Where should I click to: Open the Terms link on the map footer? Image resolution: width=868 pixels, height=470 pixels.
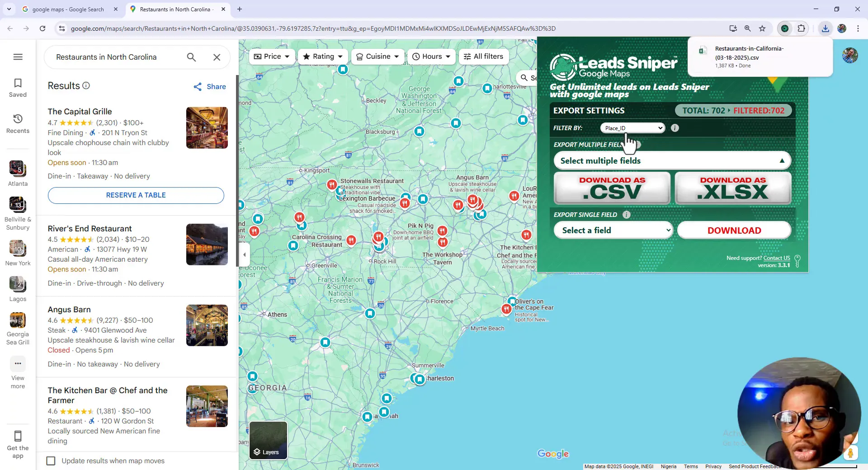click(x=691, y=466)
